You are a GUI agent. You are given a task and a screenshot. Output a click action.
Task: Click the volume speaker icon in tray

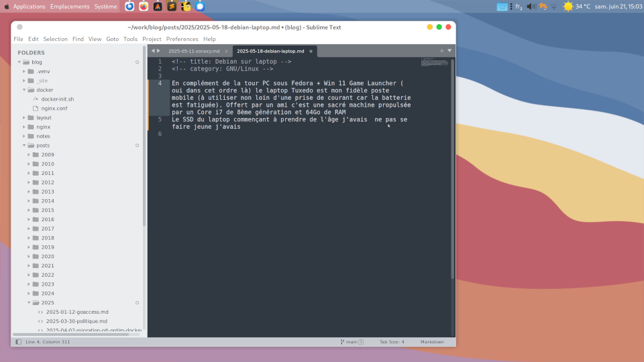(x=531, y=6)
